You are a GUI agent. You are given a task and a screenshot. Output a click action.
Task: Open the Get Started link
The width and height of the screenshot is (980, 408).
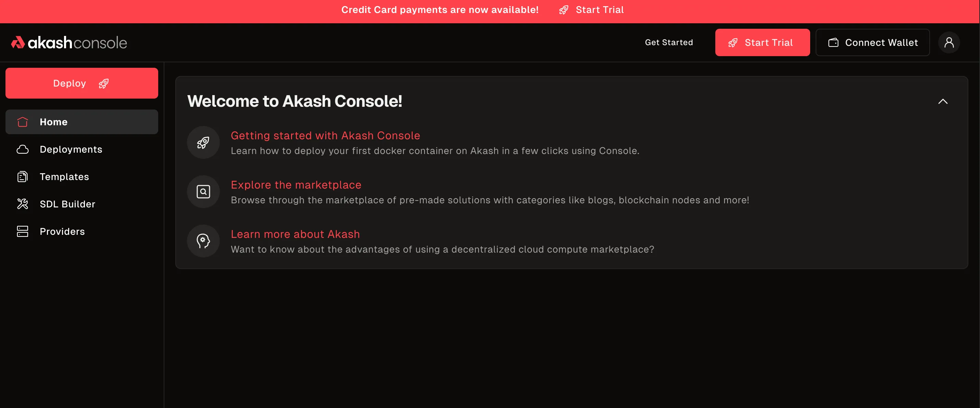tap(669, 42)
